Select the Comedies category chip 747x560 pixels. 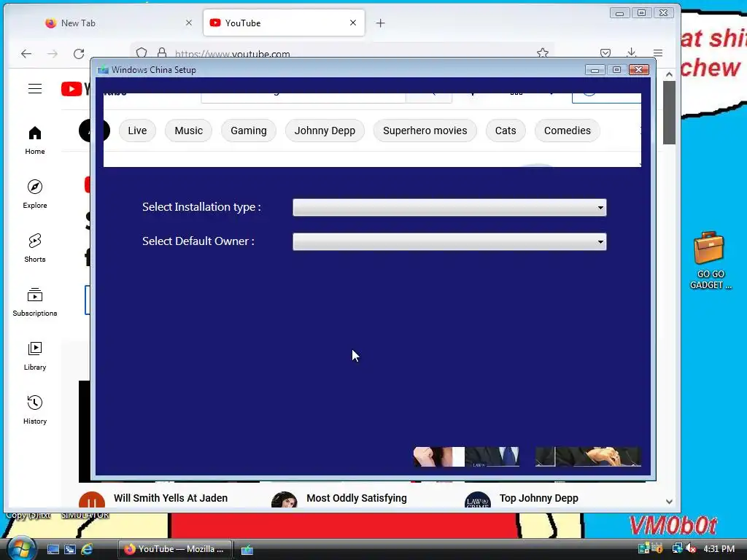[x=568, y=131]
